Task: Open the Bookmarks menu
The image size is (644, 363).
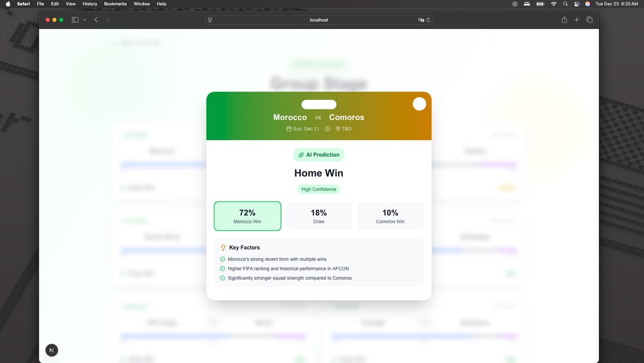Action: (x=115, y=4)
